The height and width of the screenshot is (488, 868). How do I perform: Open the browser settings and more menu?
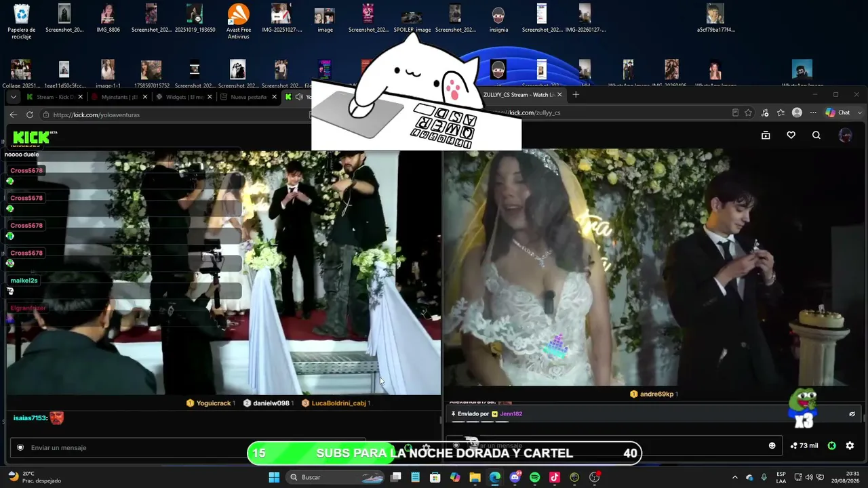tap(813, 113)
